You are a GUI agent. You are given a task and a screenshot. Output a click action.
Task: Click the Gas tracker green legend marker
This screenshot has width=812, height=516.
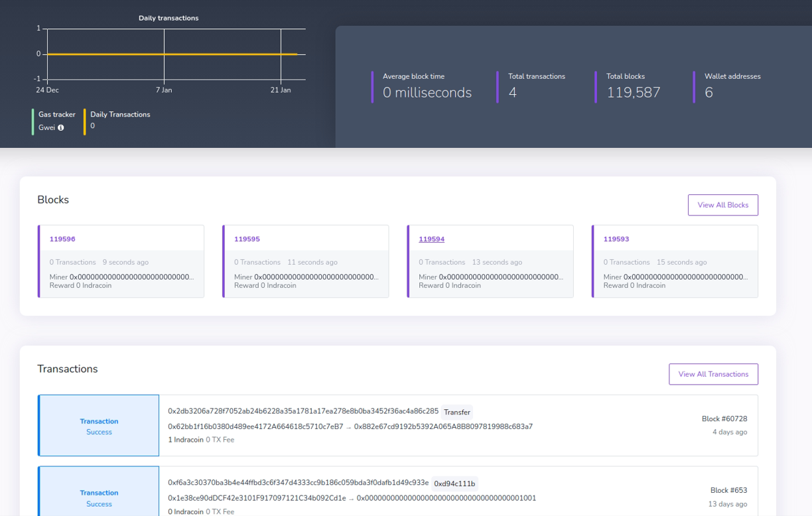coord(31,121)
